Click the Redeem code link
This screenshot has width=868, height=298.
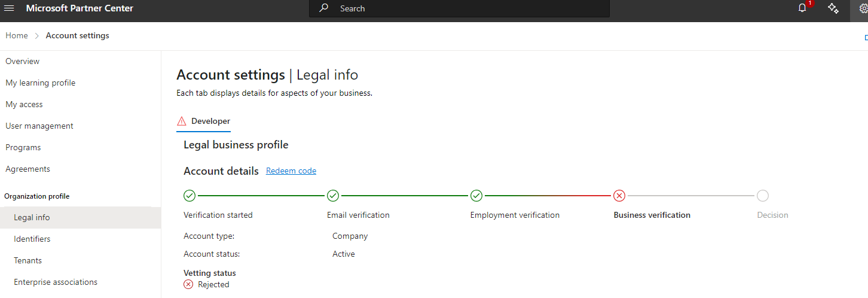pyautogui.click(x=291, y=171)
